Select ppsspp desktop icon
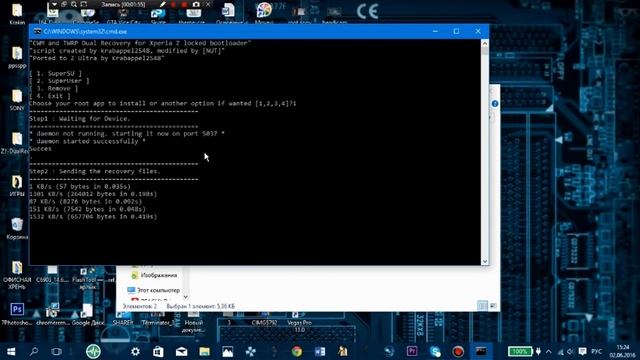This screenshot has width=640, height=360. (x=17, y=57)
